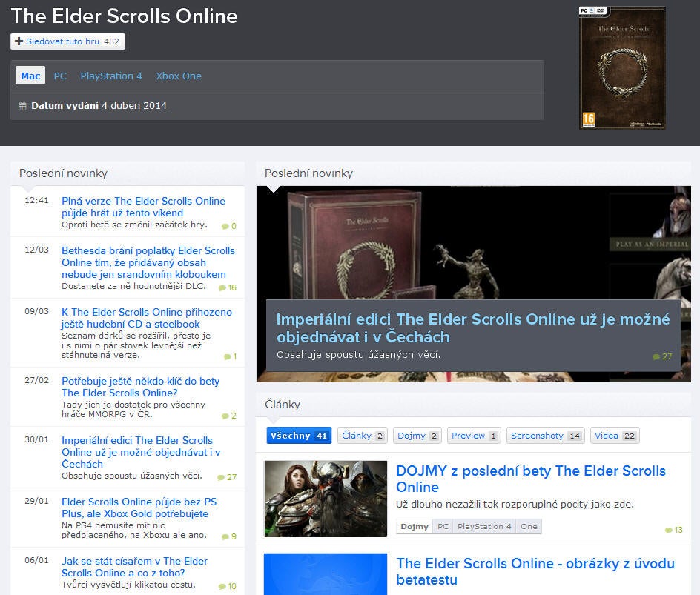
Task: Click comment bubble icon showing 0 comments
Action: [225, 226]
